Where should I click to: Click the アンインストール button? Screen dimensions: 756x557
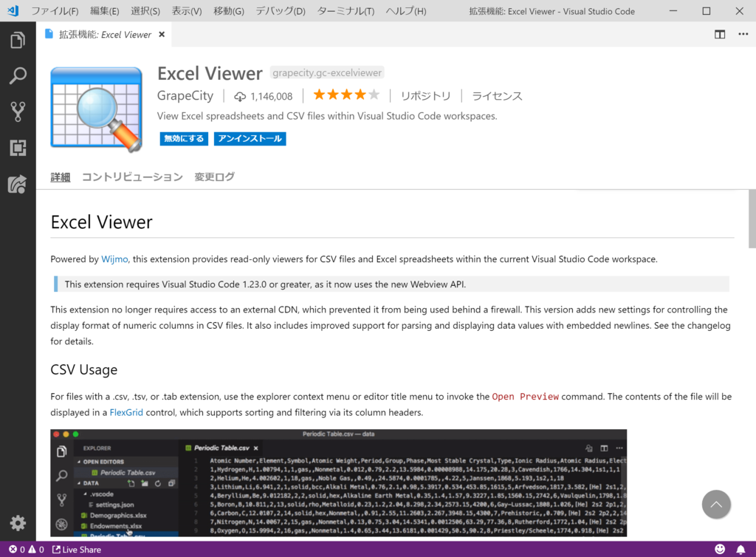pos(250,138)
